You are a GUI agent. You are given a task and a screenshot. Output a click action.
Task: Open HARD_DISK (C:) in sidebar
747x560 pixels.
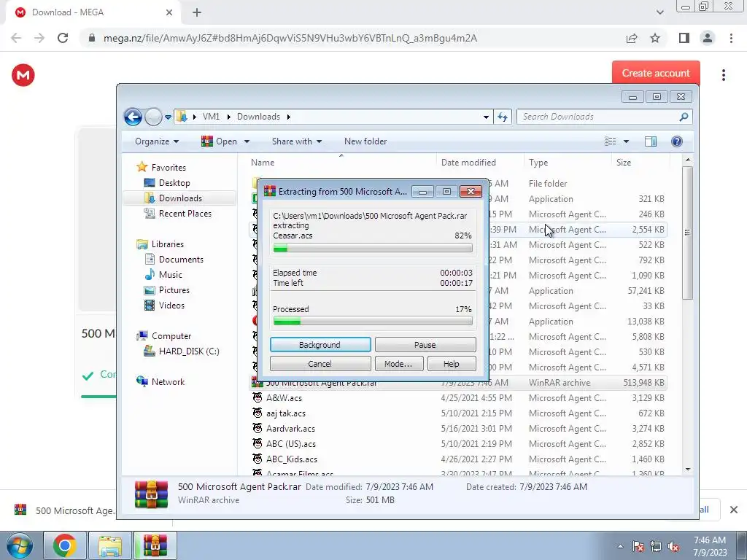pyautogui.click(x=189, y=351)
